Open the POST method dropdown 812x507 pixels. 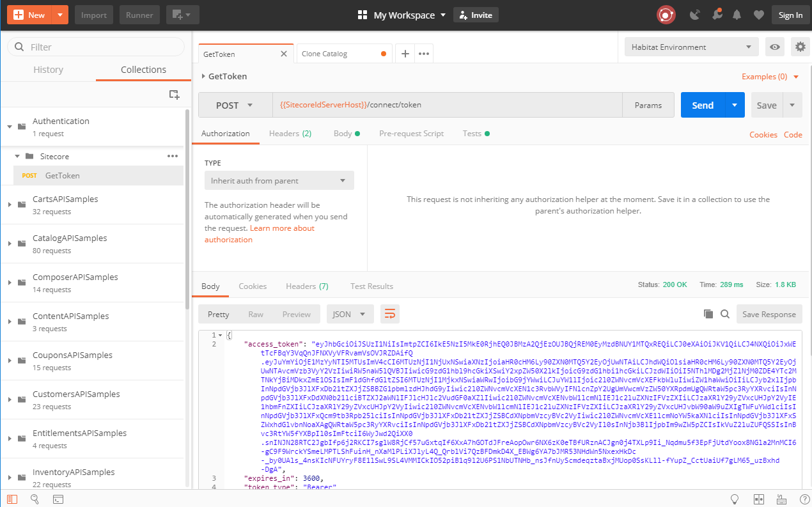pyautogui.click(x=235, y=105)
